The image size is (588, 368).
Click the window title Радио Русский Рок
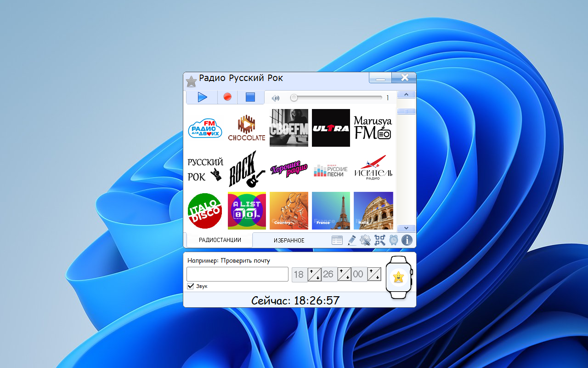coord(241,78)
